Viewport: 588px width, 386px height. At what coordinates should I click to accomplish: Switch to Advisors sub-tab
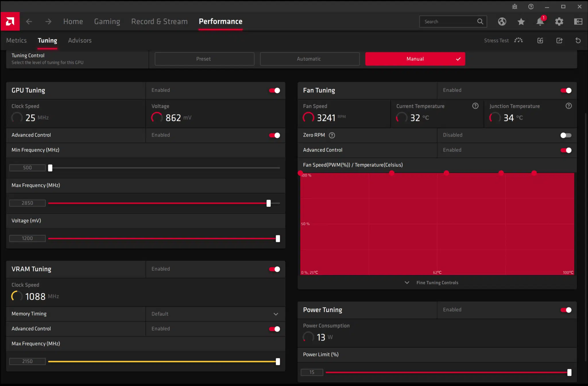click(x=80, y=40)
